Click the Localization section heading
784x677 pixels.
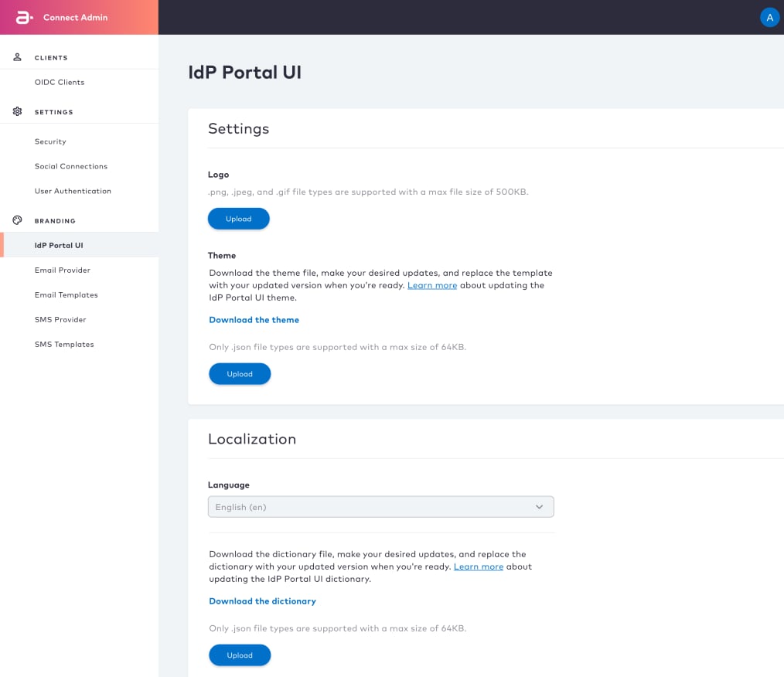click(252, 439)
